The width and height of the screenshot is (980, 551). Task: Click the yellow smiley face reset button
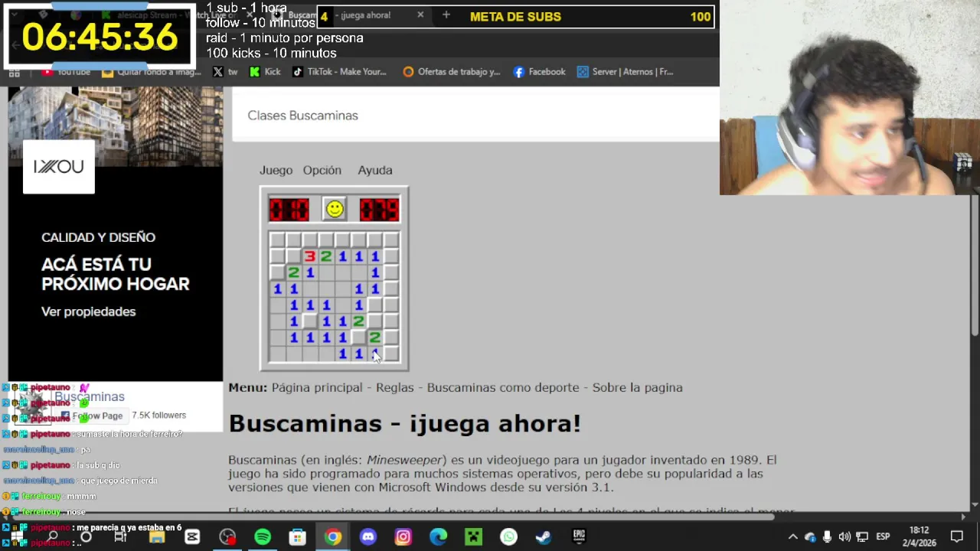point(335,209)
